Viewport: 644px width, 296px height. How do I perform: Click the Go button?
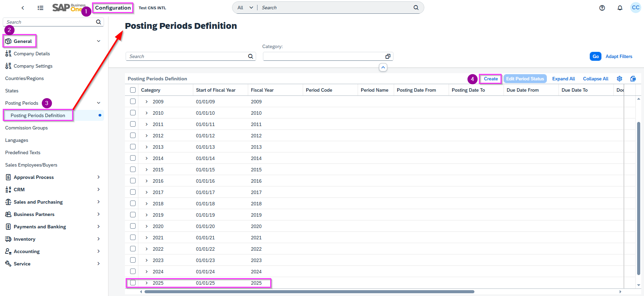tap(596, 56)
